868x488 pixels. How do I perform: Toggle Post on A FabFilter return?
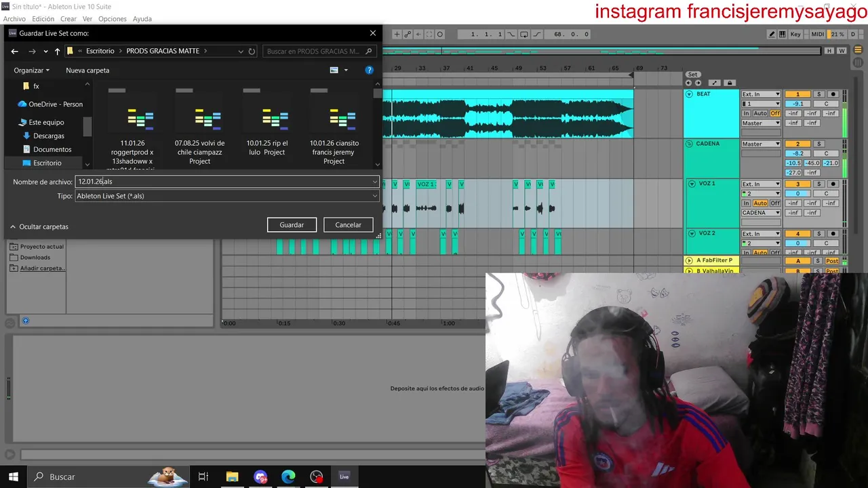tap(832, 261)
